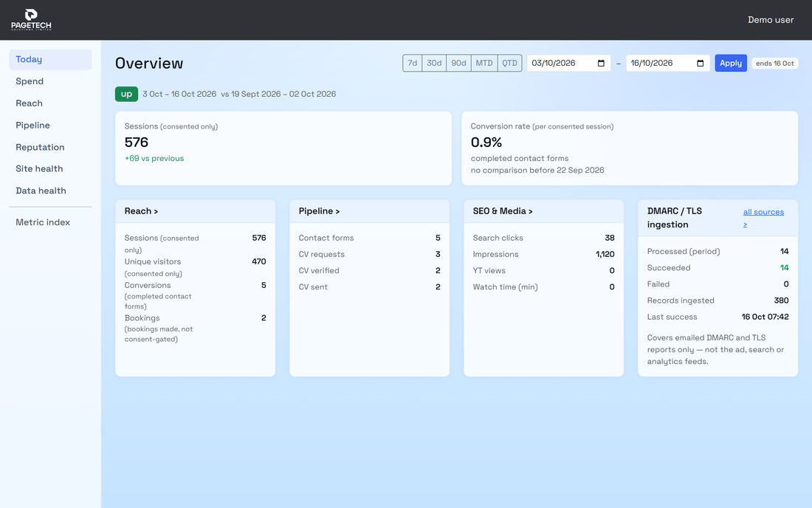Screen dimensions: 812x508
Task: Select the 30d range preset
Action: (x=434, y=63)
